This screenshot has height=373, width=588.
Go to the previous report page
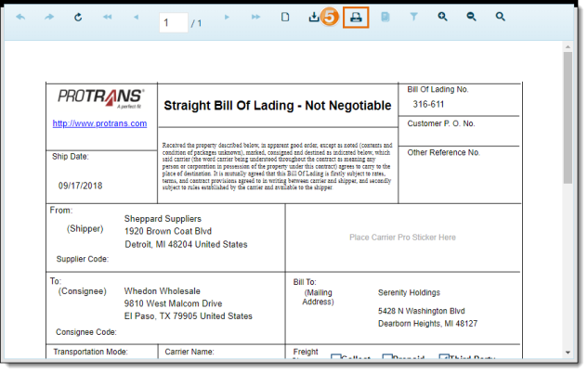click(136, 18)
